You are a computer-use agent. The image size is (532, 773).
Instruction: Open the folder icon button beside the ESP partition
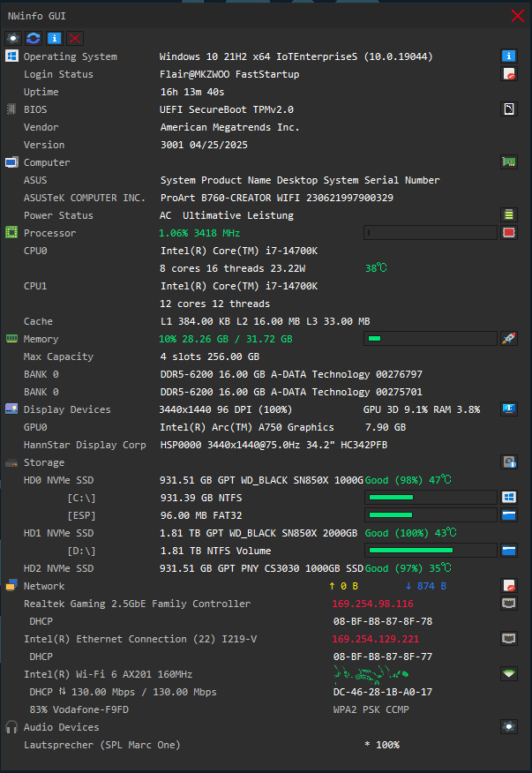pos(509,515)
